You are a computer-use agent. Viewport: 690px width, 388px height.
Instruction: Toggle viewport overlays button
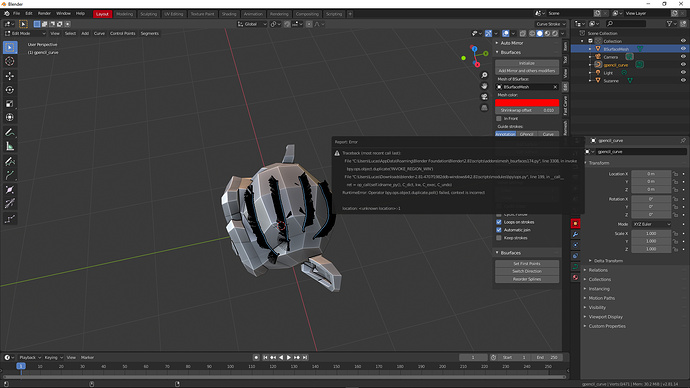point(506,33)
